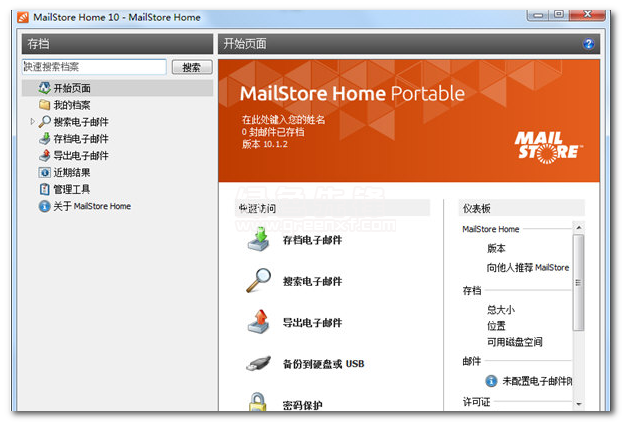Click the MailStore app icon in title bar
The height and width of the screenshot is (422, 622).
pyautogui.click(x=23, y=17)
